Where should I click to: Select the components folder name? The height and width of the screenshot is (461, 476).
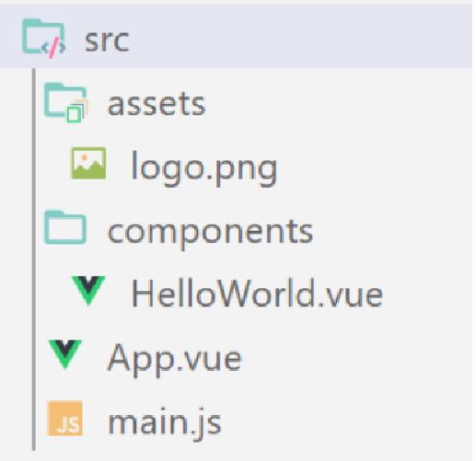pos(210,233)
